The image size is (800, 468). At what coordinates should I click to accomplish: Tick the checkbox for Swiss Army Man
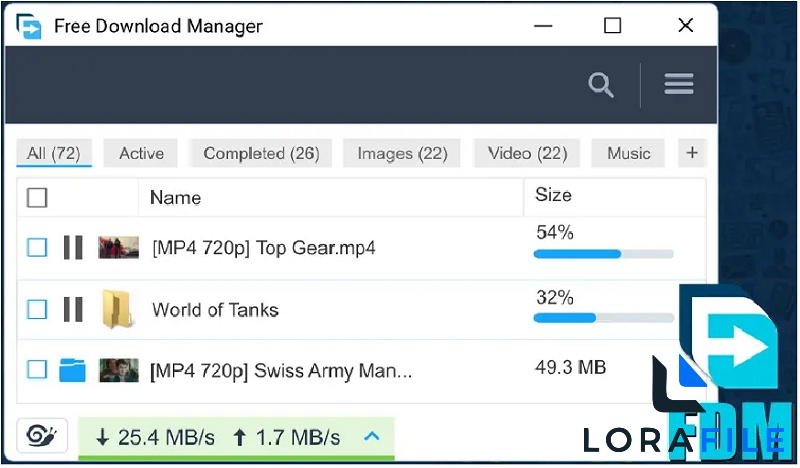tap(37, 370)
